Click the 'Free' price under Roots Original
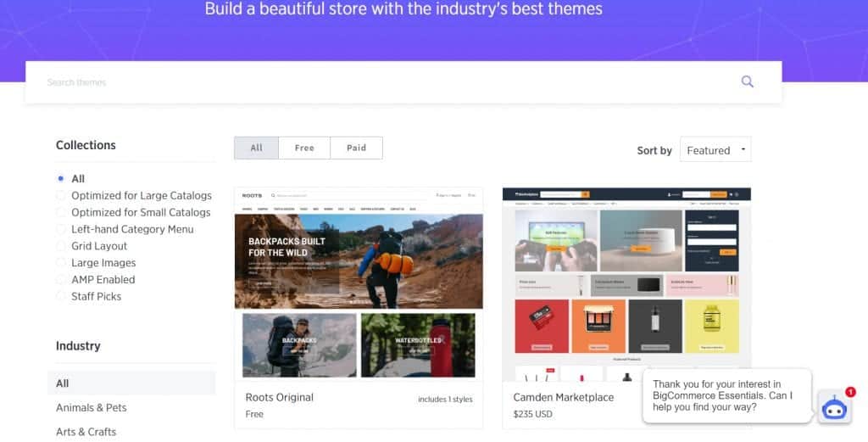This screenshot has width=868, height=442. pyautogui.click(x=254, y=414)
